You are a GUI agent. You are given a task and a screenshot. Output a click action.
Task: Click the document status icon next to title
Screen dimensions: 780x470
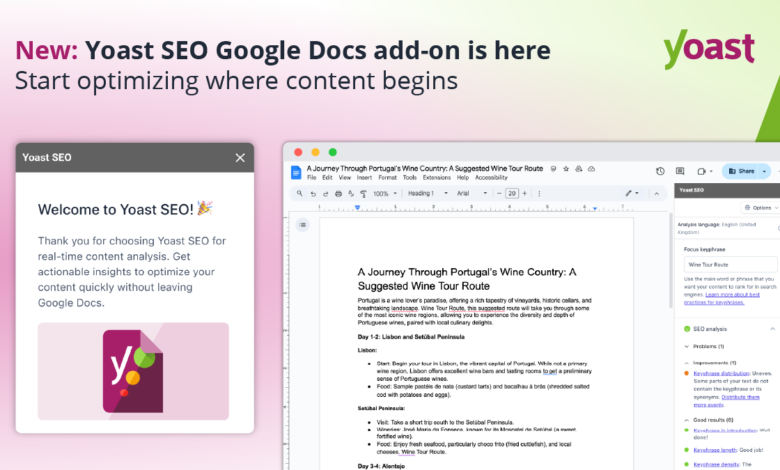coord(553,169)
